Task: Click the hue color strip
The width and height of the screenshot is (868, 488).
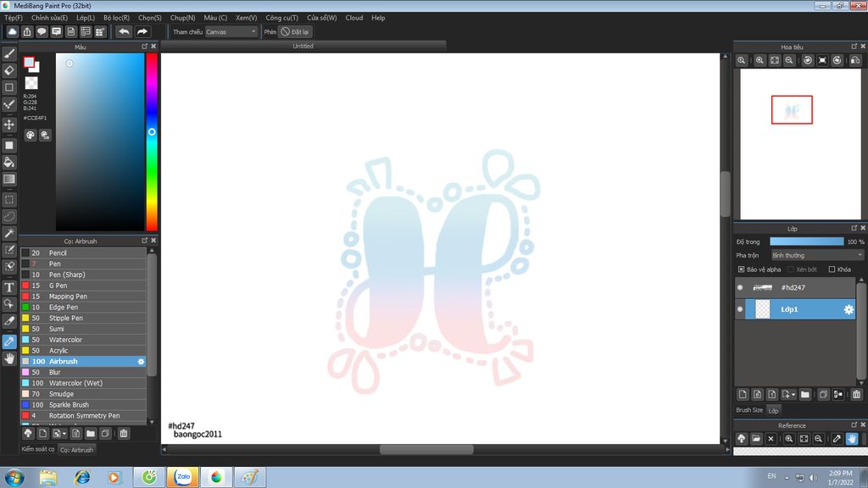Action: (152, 142)
